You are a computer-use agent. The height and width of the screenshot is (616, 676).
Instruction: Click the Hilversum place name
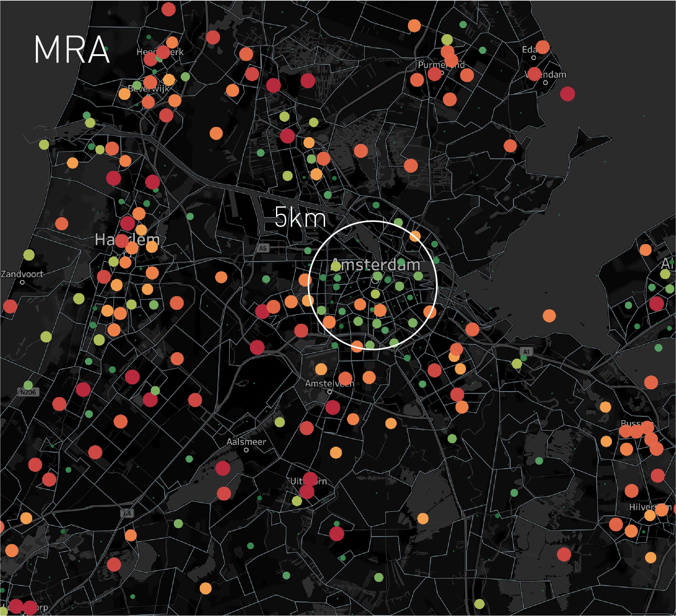point(650,507)
